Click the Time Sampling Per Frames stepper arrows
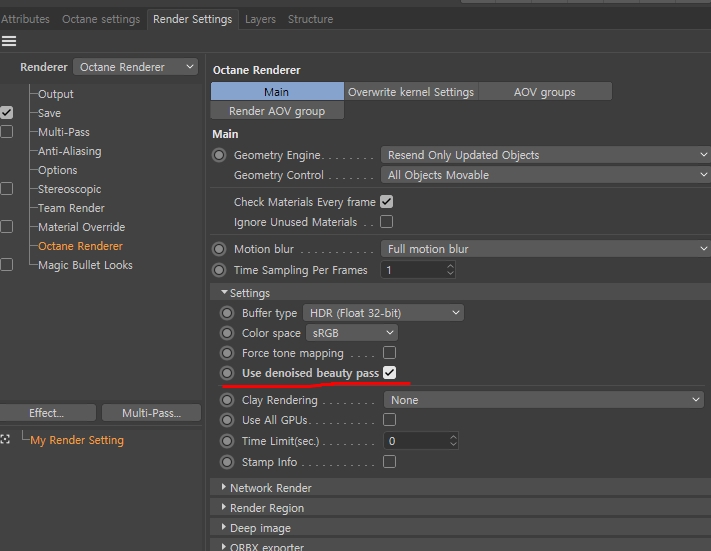 [450, 270]
